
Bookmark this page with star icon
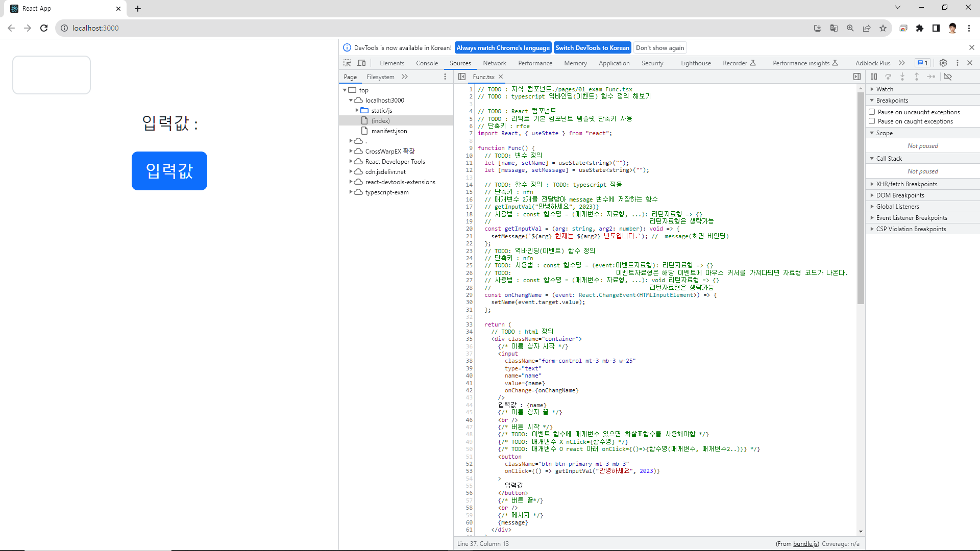click(x=883, y=28)
